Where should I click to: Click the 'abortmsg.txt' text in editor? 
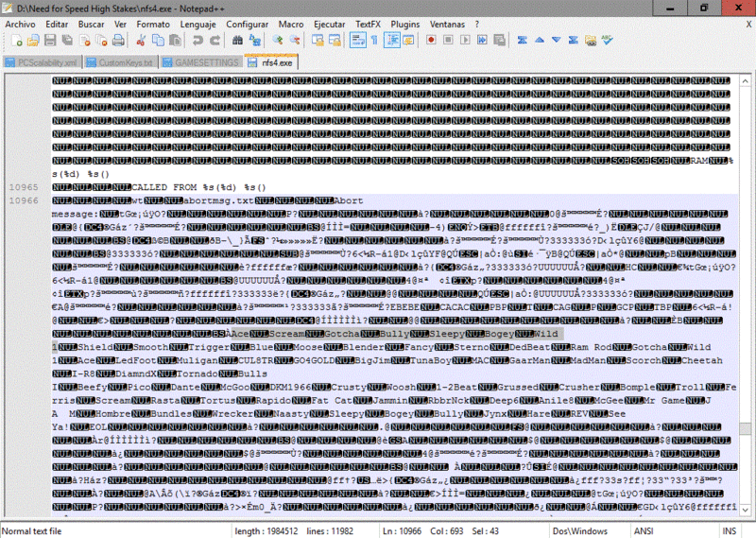(218, 200)
